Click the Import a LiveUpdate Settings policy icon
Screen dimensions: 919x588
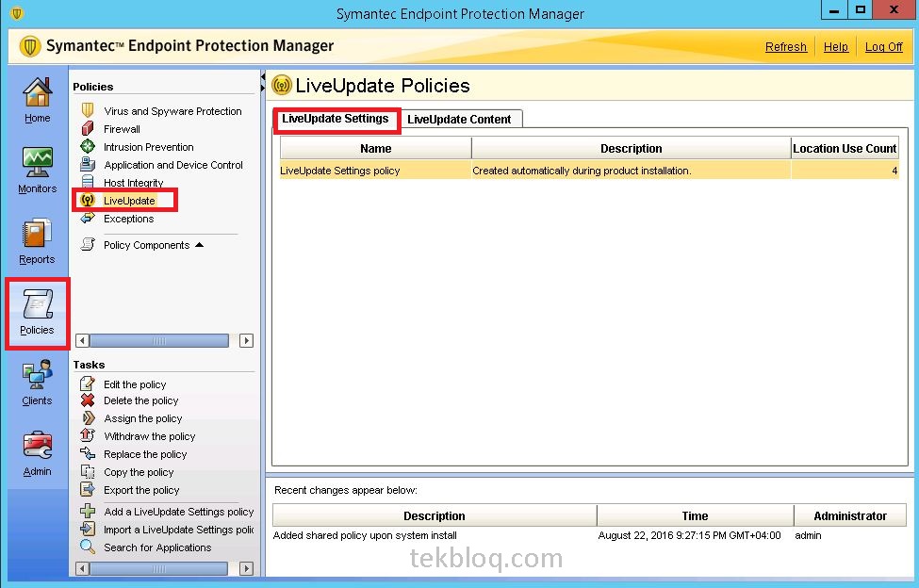[x=88, y=529]
